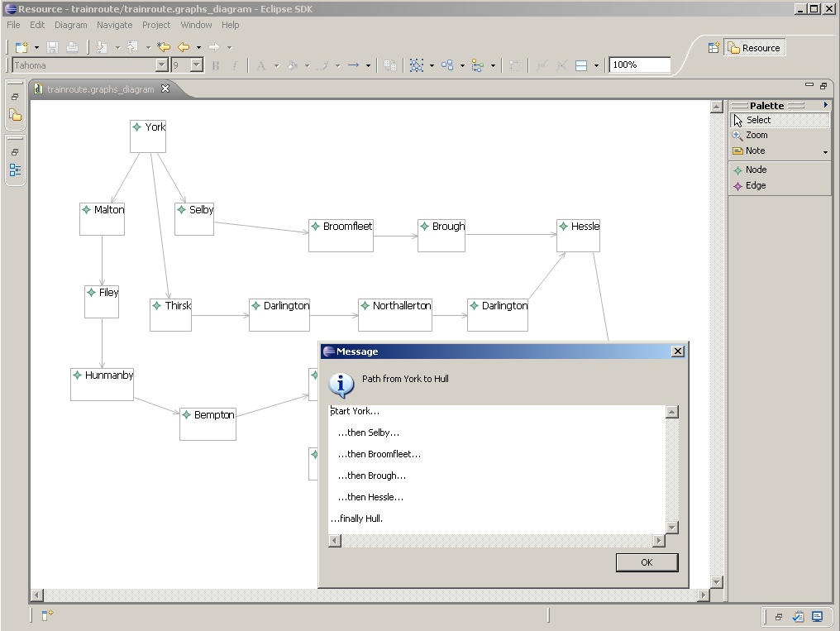Click the tasks view icon in bottom-right status bar

coord(798,617)
